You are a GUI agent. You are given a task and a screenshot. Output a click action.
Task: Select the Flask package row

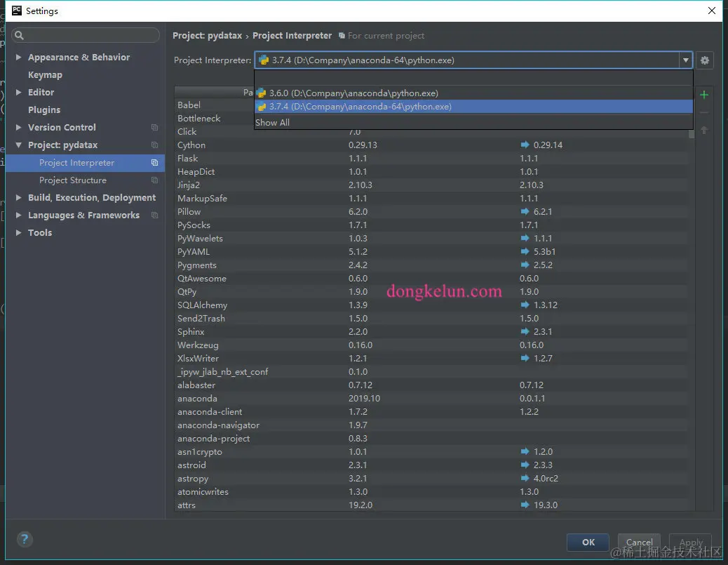432,159
